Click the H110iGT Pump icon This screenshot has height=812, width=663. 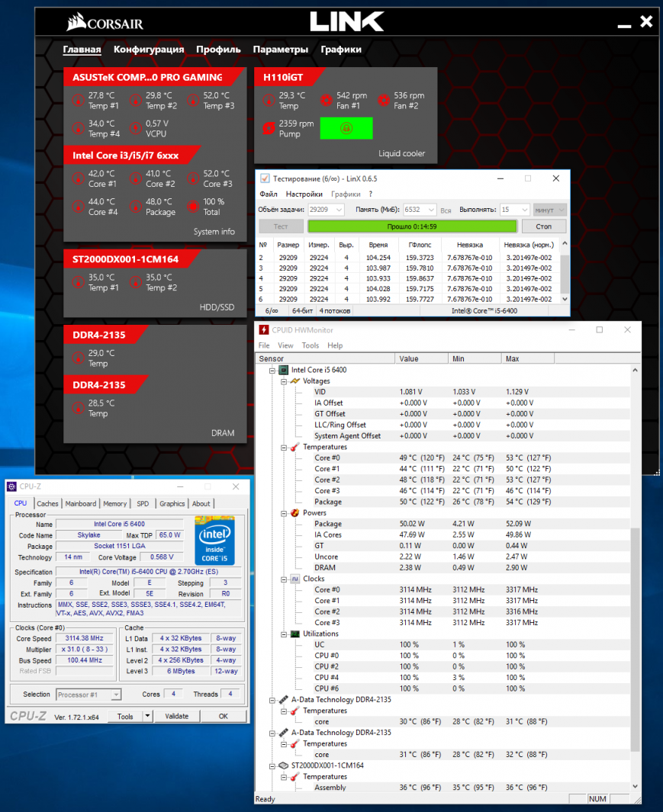269,128
